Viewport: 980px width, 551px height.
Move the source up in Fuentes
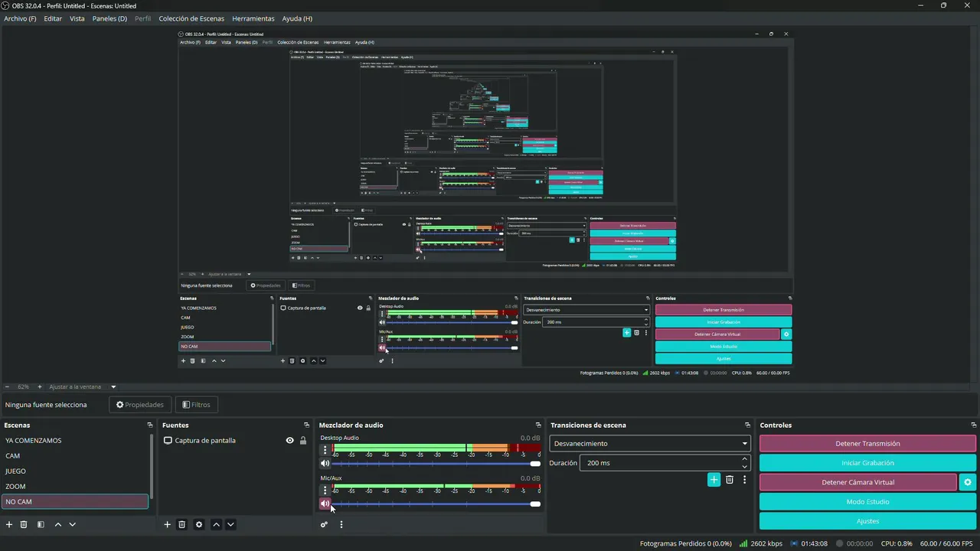point(217,524)
